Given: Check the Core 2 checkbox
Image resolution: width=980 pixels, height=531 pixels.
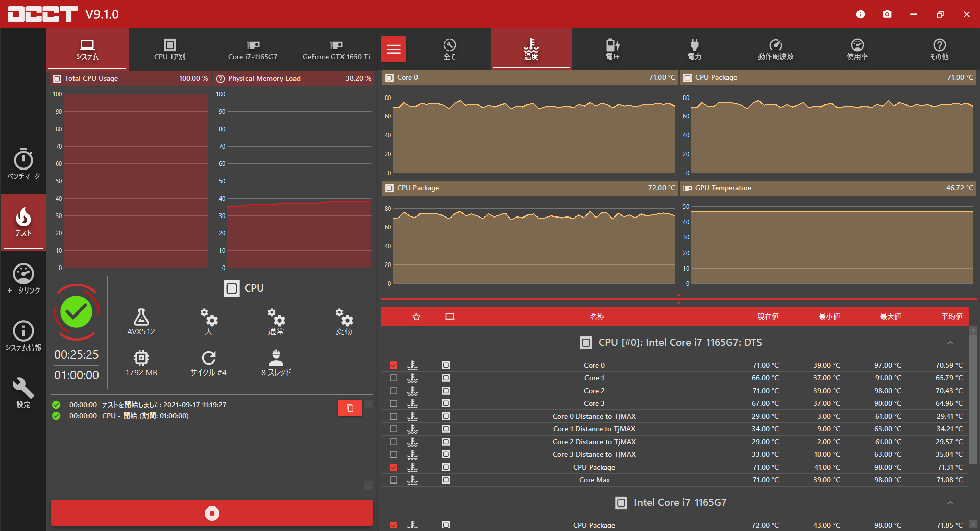Looking at the screenshot, I should pyautogui.click(x=394, y=391).
